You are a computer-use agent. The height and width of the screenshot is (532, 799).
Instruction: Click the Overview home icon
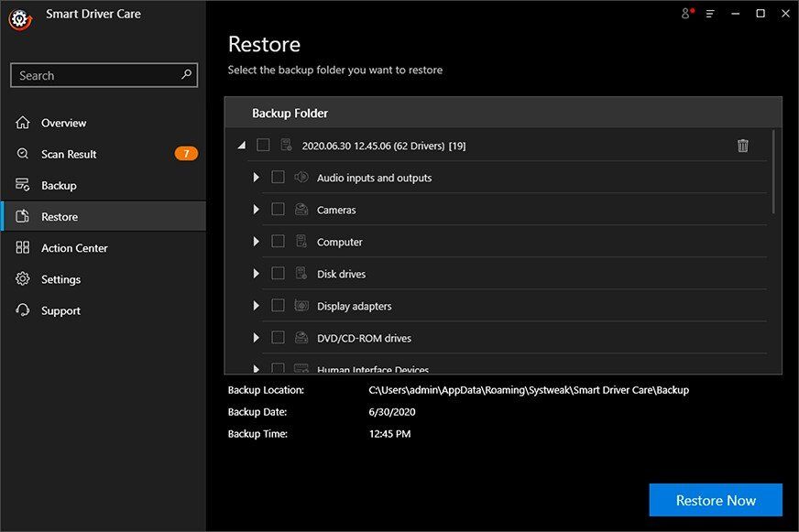[x=22, y=123]
